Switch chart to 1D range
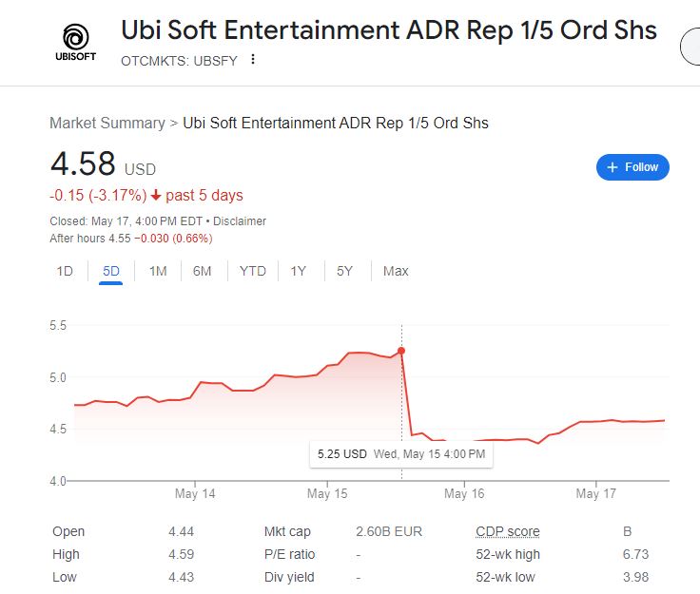 (x=65, y=271)
